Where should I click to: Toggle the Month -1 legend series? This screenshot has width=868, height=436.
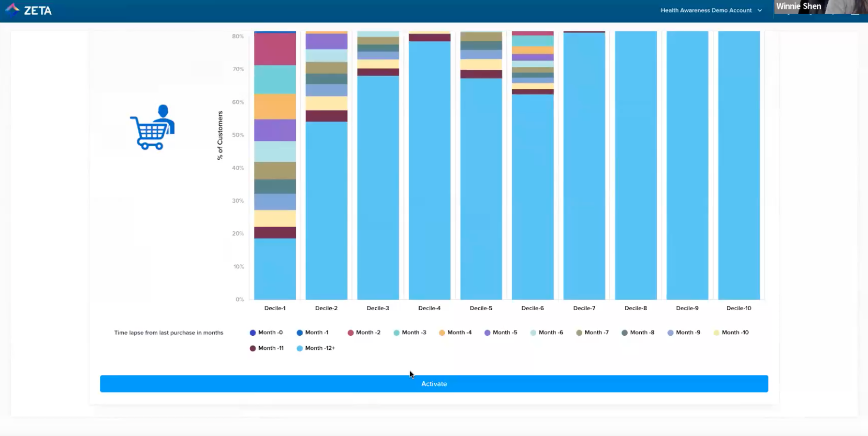tap(313, 333)
